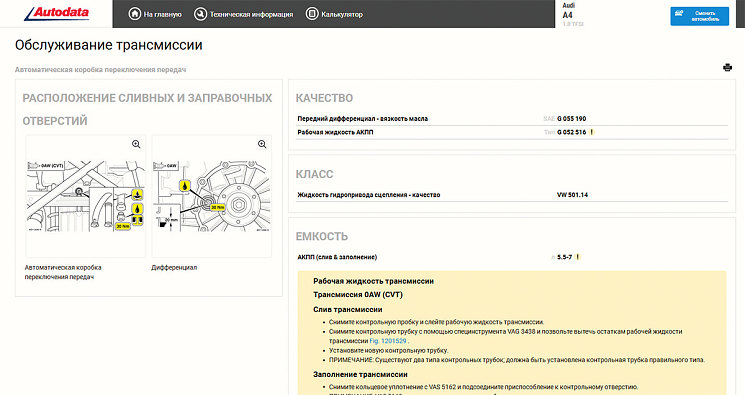Print the page with printer icon
The height and width of the screenshot is (395, 745).
pyautogui.click(x=727, y=67)
